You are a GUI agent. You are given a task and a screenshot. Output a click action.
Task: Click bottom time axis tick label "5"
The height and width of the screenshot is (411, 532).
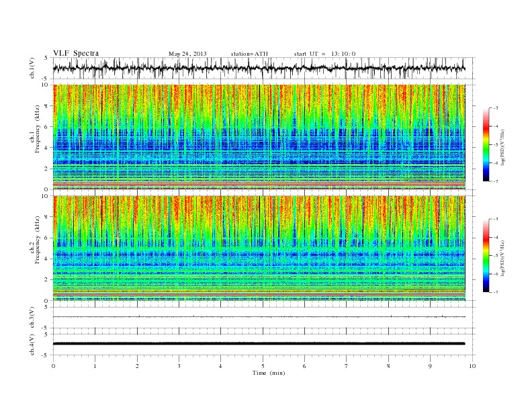[263, 366]
